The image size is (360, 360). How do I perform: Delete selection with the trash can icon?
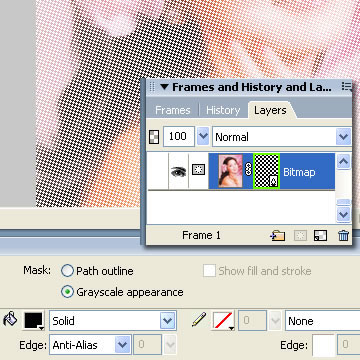coord(343,236)
